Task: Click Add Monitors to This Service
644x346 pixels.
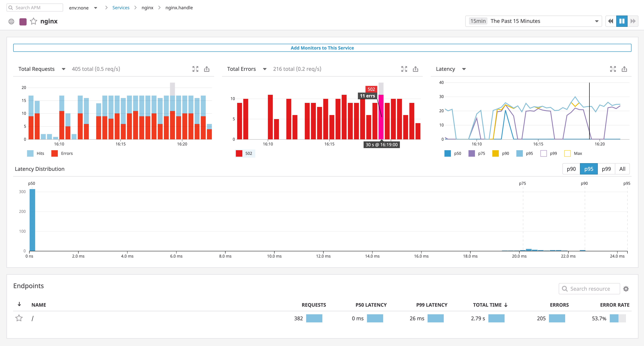Action: [x=322, y=48]
